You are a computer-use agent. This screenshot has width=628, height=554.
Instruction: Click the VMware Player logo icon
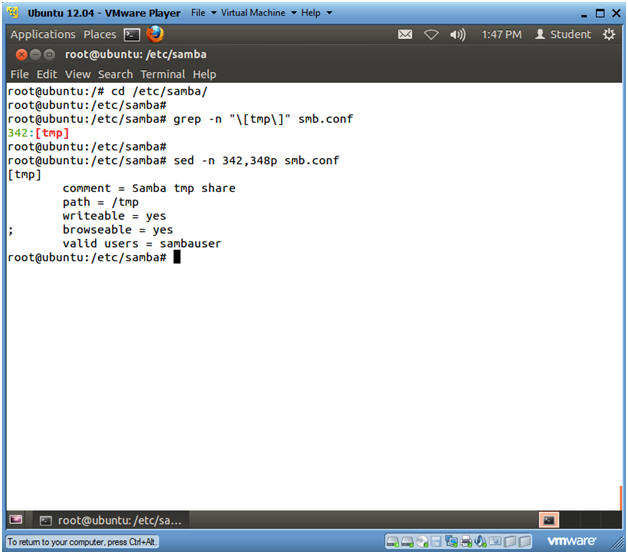pyautogui.click(x=13, y=12)
